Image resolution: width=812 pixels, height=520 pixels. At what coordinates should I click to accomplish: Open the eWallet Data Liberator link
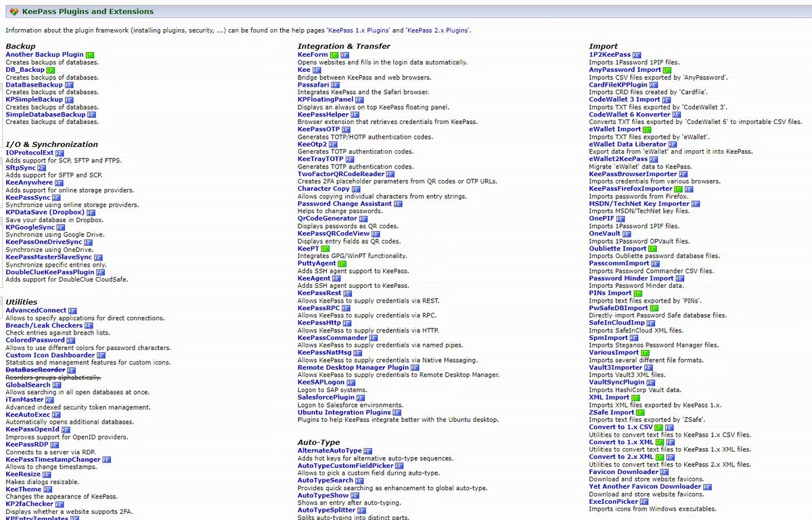[x=628, y=144]
